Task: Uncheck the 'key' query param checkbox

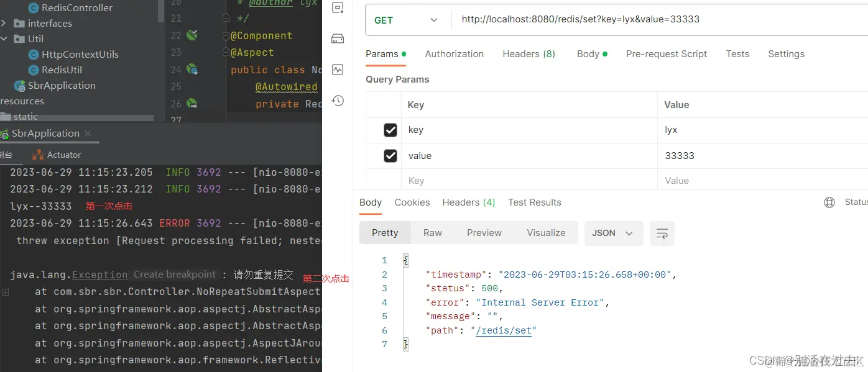Action: pyautogui.click(x=390, y=130)
